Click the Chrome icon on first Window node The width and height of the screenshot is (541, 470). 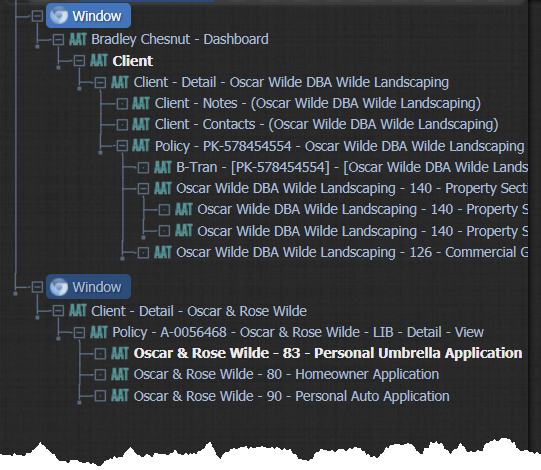point(59,16)
